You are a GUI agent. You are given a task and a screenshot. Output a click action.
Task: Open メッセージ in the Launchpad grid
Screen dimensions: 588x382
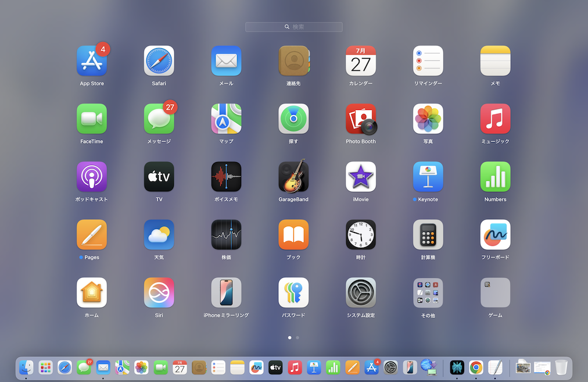coord(159,119)
